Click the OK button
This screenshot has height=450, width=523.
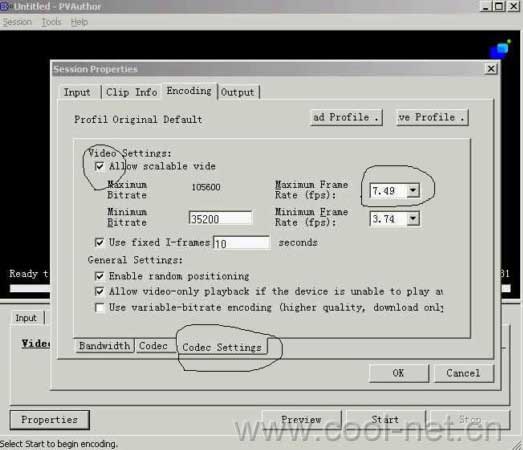click(x=398, y=373)
